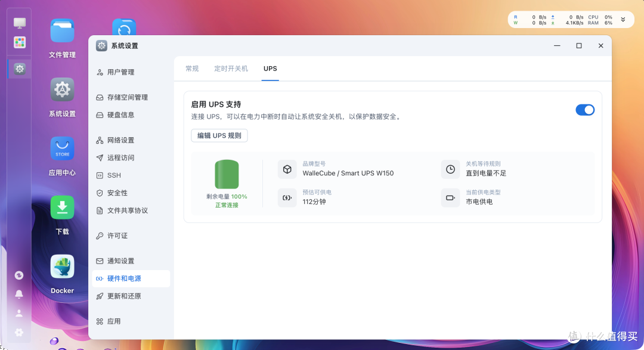Open the 文件管理 desktop app
This screenshot has height=350, width=644.
63,31
